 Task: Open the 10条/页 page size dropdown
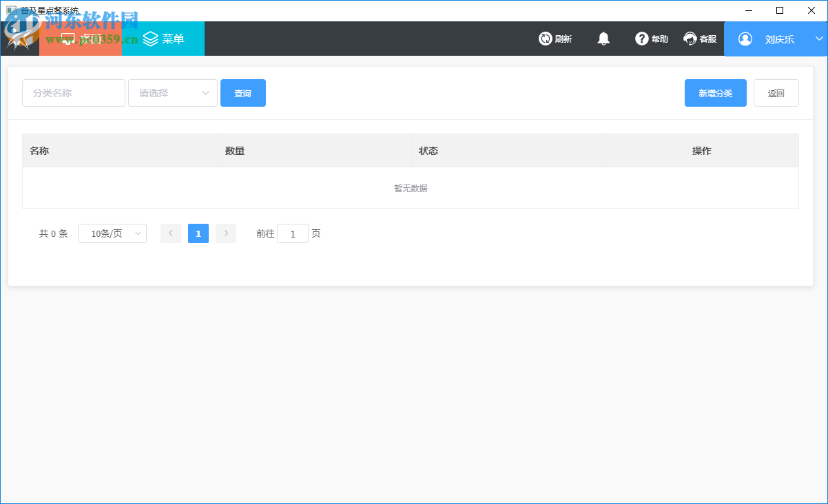[112, 233]
